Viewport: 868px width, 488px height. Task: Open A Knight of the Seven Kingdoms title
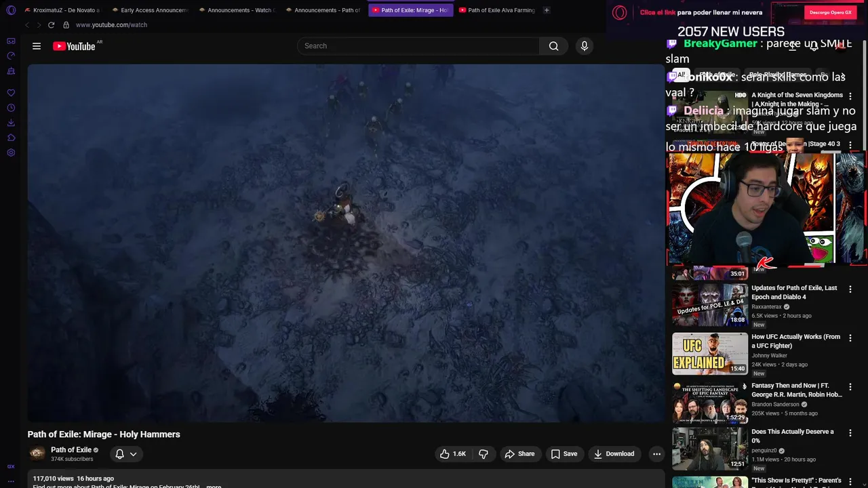(797, 99)
